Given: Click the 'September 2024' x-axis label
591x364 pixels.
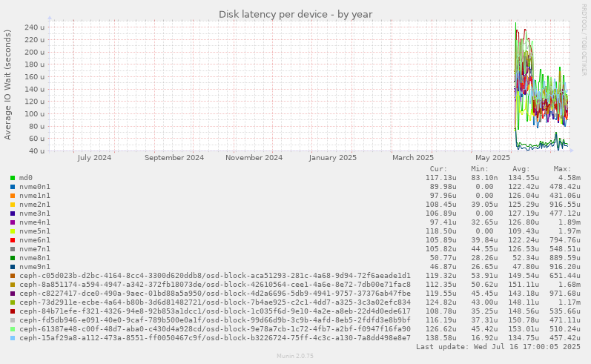Looking at the screenshot, I should tap(174, 157).
